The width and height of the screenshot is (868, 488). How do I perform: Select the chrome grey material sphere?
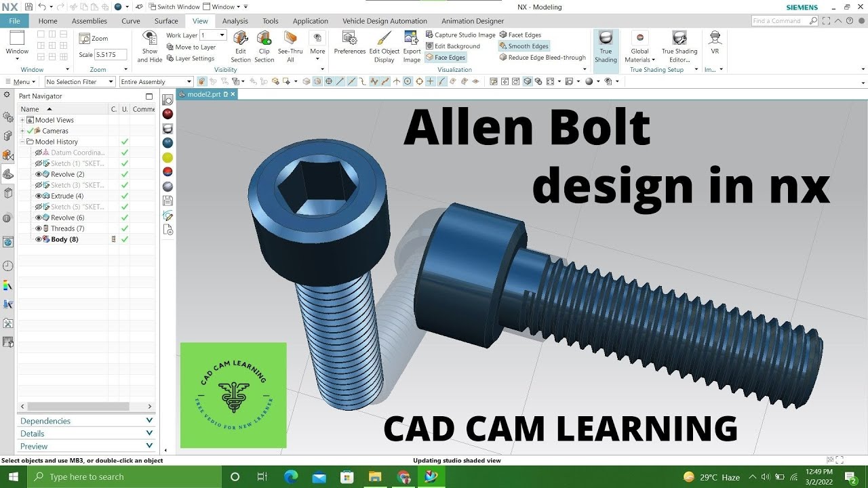[x=167, y=186]
